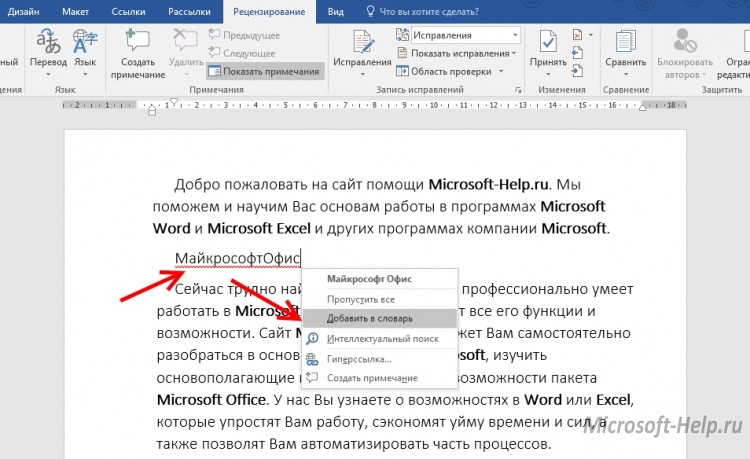This screenshot has height=459, width=750.
Task: Toggle the Область проверки pane button
Action: [444, 71]
